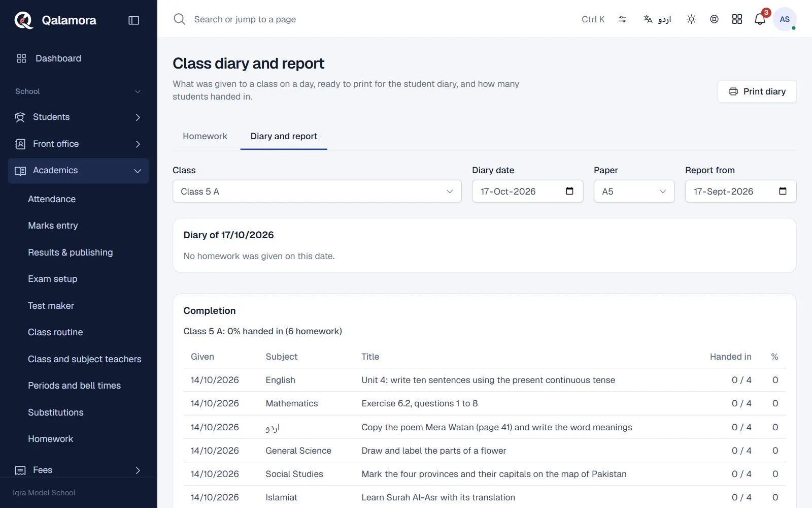Viewport: 812px width, 508px height.
Task: Switch language to Urdu
Action: [x=657, y=19]
